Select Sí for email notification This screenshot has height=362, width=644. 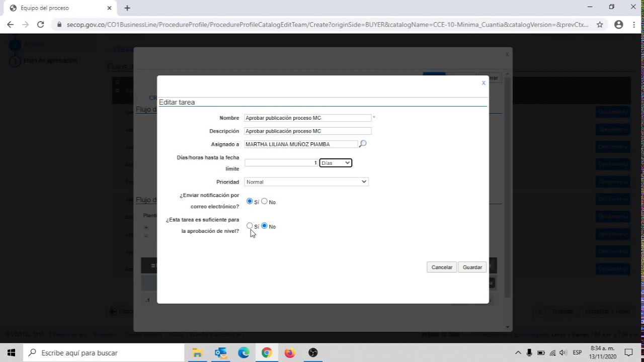point(250,201)
